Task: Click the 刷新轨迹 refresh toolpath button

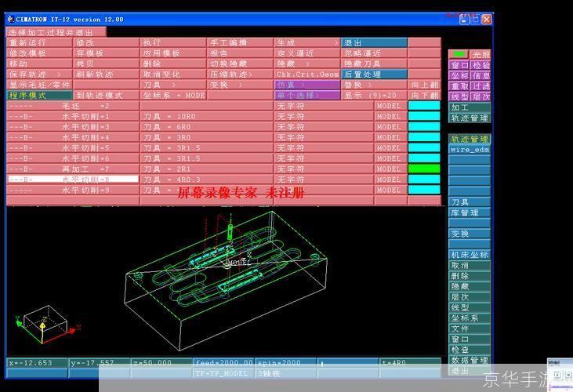Action: [106, 74]
